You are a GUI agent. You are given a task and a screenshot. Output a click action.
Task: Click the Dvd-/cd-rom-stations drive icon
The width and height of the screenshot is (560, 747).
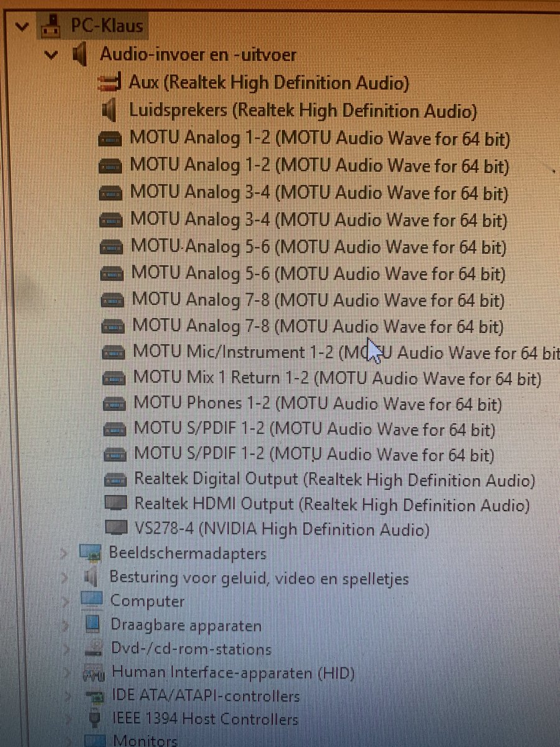pyautogui.click(x=93, y=650)
